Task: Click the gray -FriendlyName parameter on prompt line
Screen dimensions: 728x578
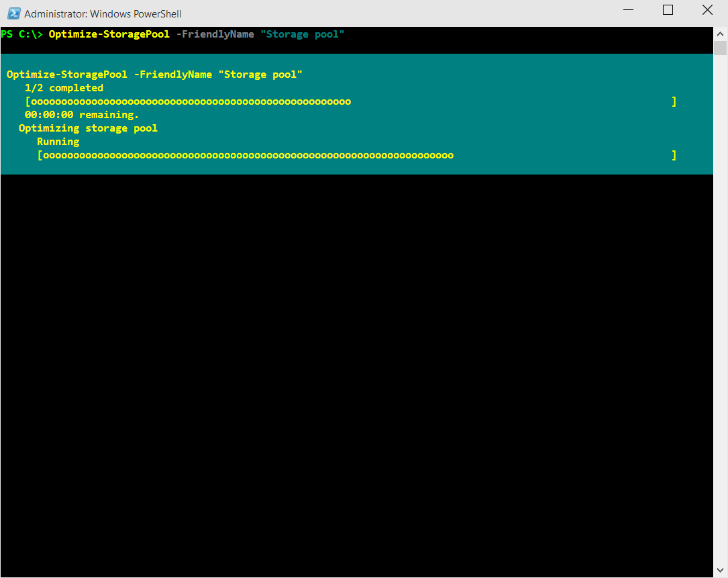Action: [215, 34]
